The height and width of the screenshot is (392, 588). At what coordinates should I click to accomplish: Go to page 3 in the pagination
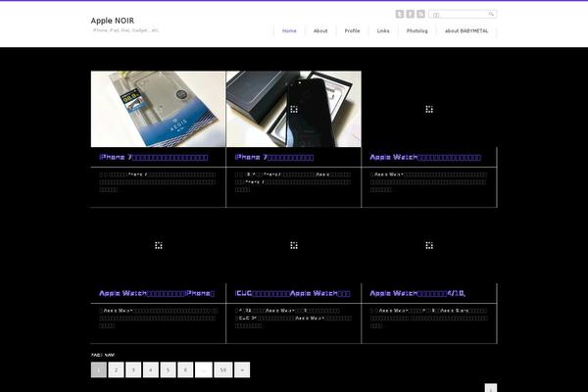133,369
